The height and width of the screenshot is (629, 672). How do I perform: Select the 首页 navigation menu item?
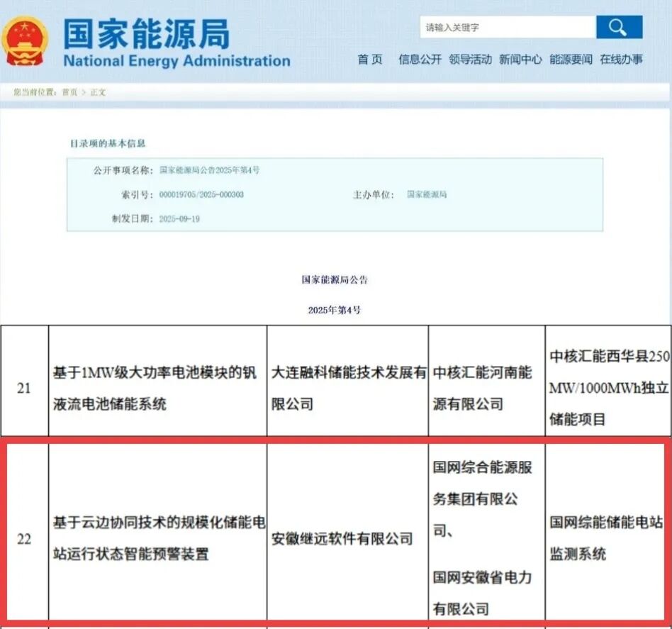371,60
